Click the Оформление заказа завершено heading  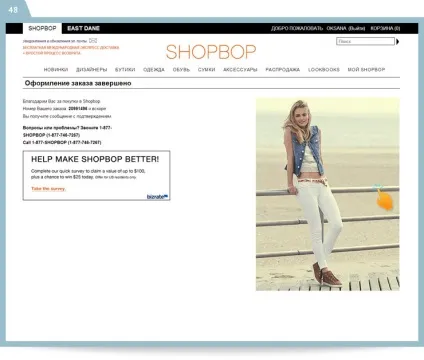[x=78, y=83]
